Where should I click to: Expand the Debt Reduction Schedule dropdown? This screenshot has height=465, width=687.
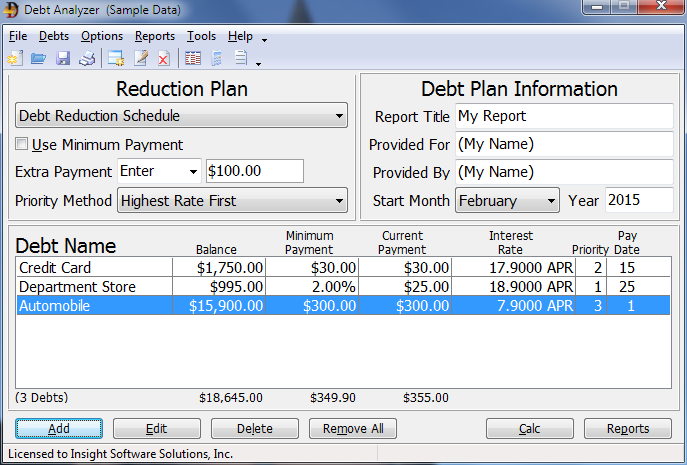181,116
